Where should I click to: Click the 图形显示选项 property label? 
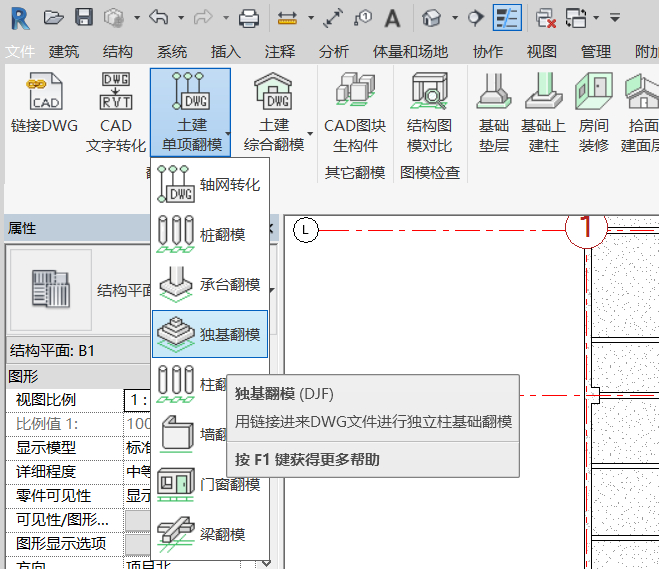click(x=61, y=543)
